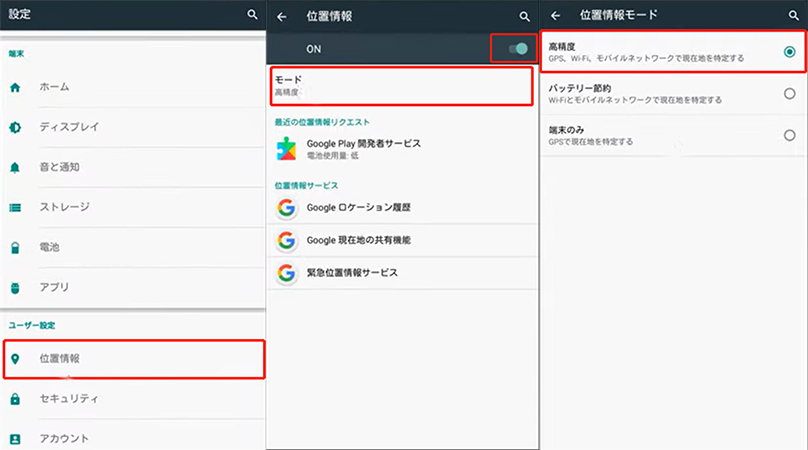808x450 pixels.
Task: Tap the bell icon beside 音と通知
Action: [x=15, y=168]
